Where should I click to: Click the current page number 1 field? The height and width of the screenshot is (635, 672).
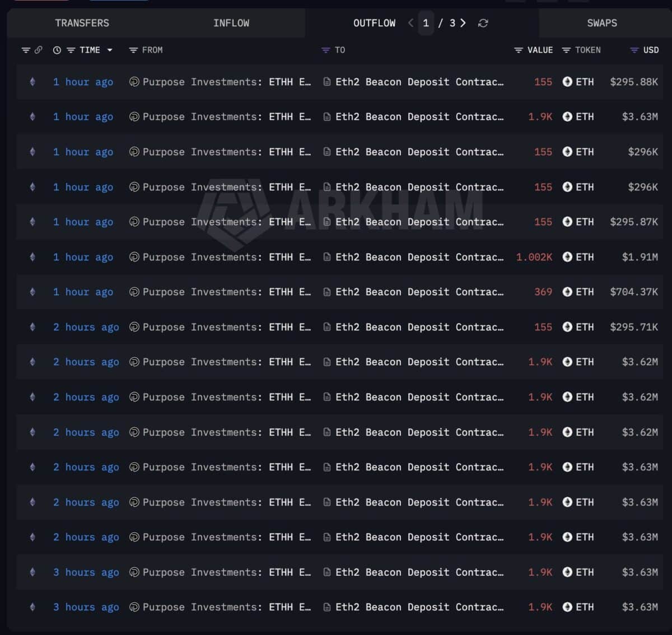[426, 23]
